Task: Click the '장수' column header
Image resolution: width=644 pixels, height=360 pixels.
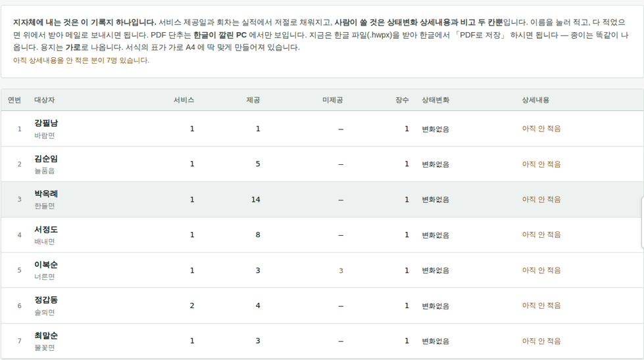Action: coord(402,100)
